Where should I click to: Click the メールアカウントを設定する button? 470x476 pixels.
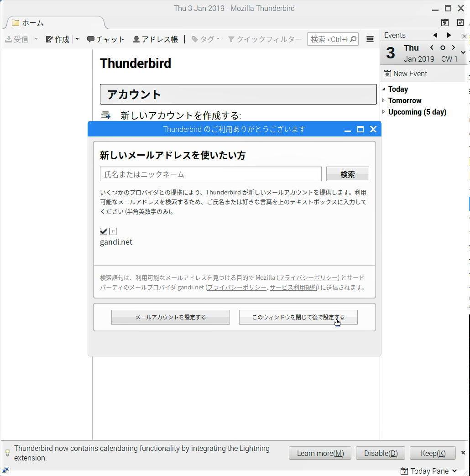(x=170, y=317)
